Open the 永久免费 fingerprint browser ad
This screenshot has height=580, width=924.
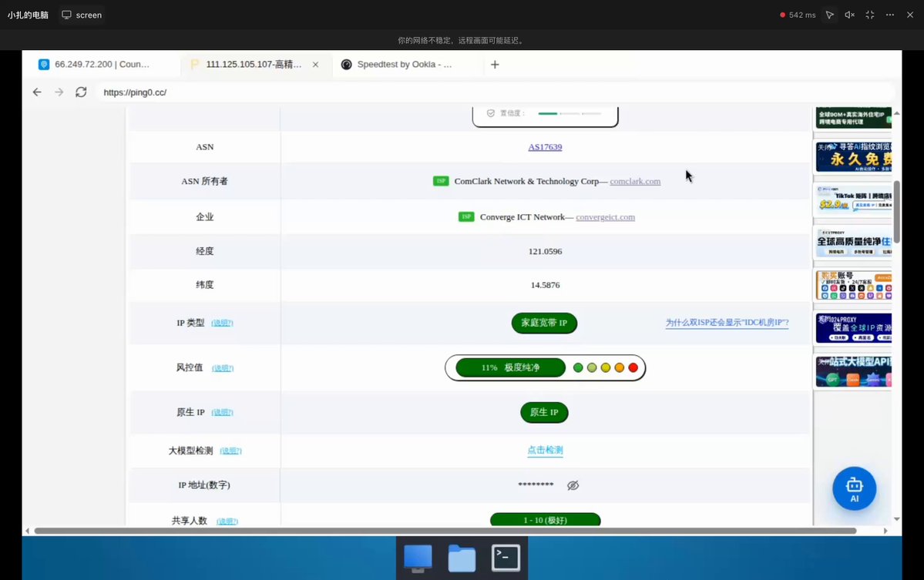coord(853,156)
